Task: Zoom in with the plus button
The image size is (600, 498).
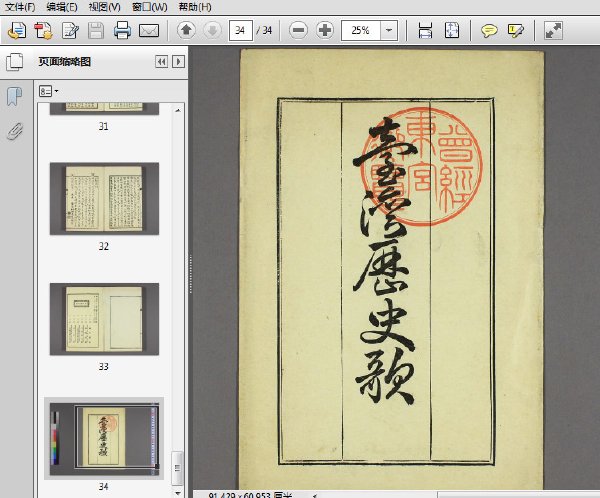Action: (325, 30)
